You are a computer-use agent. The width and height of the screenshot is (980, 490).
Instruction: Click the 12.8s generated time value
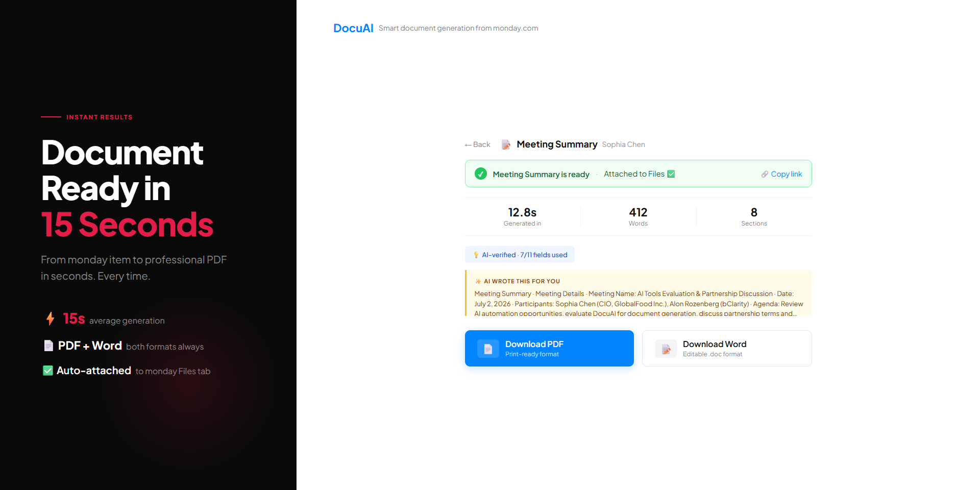[x=522, y=212]
